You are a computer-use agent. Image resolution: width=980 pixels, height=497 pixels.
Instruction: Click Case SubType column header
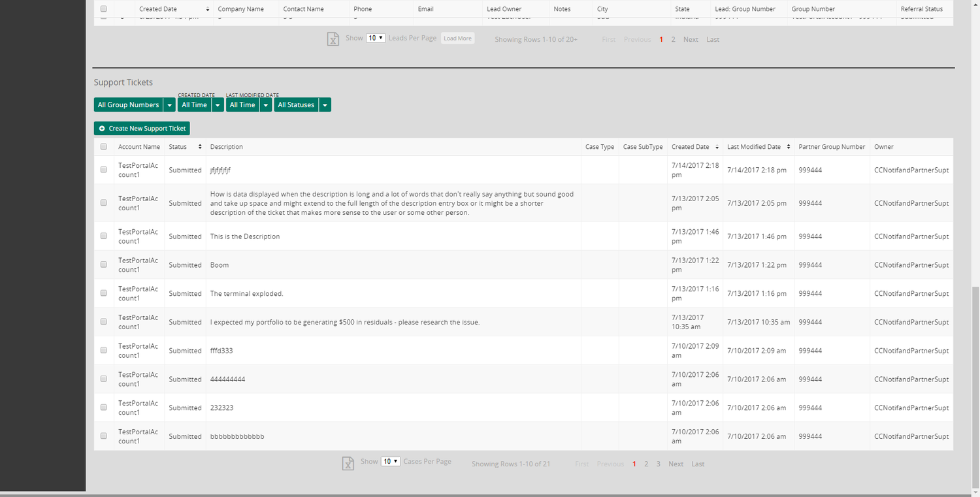pos(643,147)
